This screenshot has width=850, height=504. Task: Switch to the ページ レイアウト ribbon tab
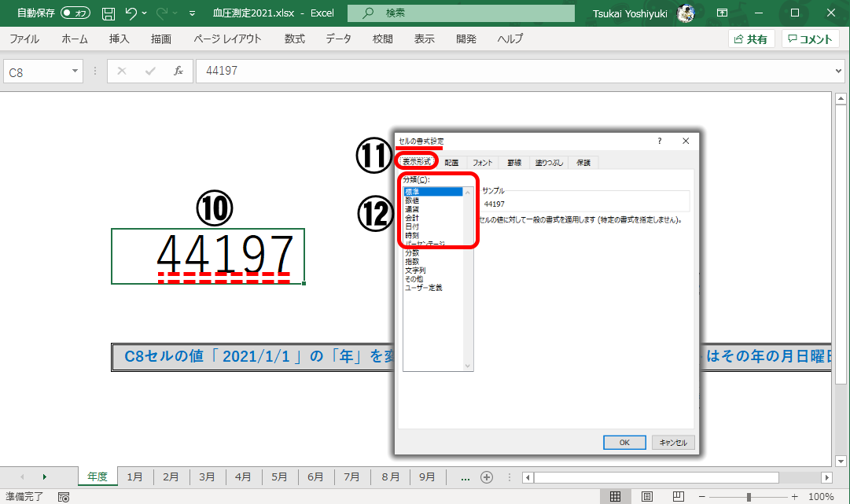pyautogui.click(x=228, y=39)
